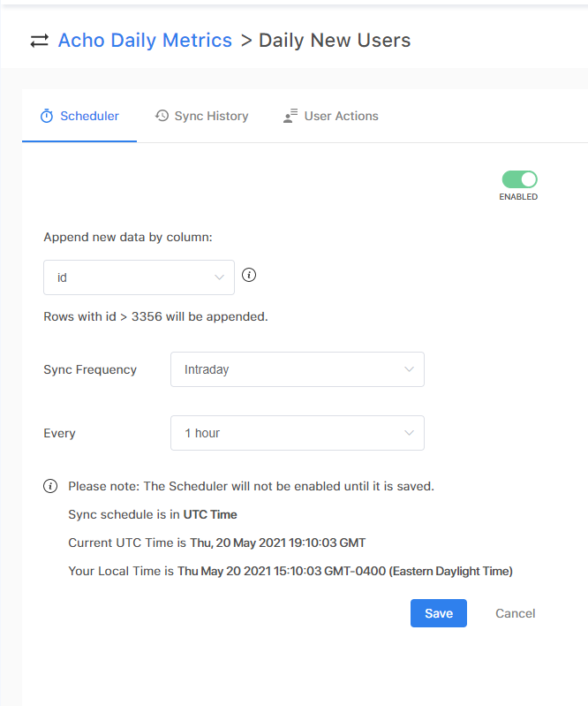Cancel the scheduler changes

pyautogui.click(x=515, y=613)
